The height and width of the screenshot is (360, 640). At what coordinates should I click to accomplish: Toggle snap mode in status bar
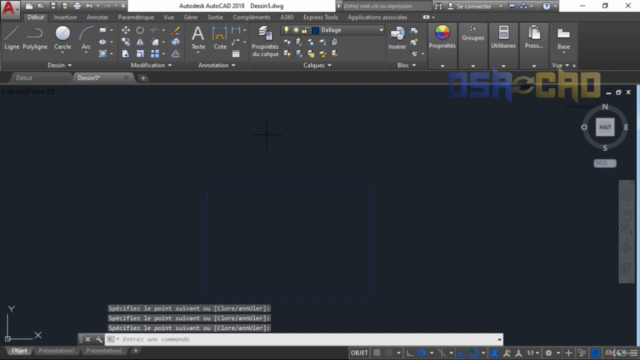point(389,353)
